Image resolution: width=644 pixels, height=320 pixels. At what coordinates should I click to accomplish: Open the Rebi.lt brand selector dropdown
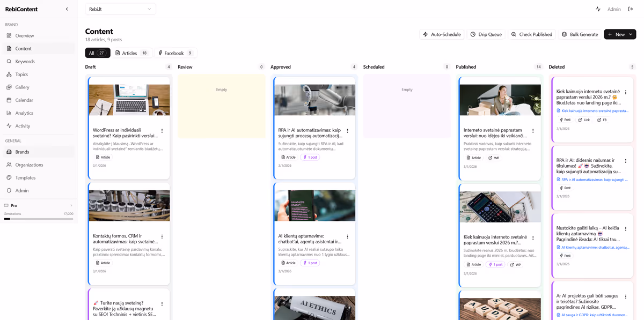[x=120, y=9]
